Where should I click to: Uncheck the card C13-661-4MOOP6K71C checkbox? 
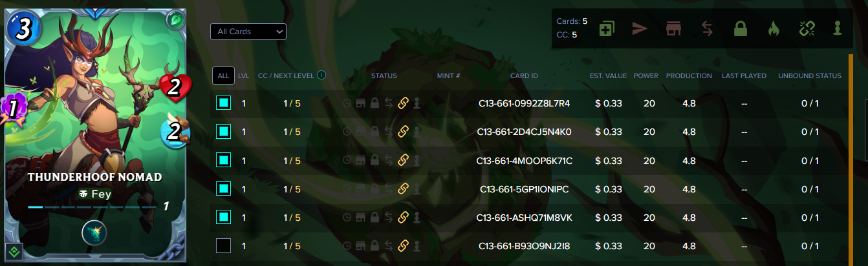pos(223,160)
